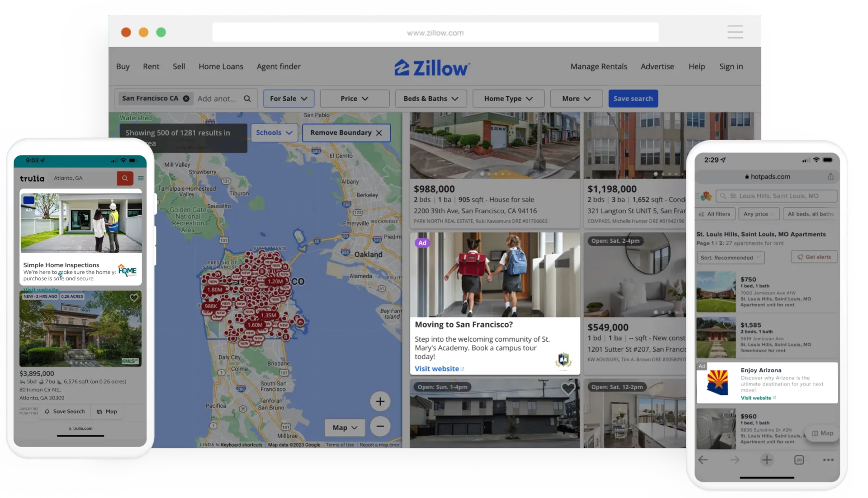Click the 988K price marker on map
The image size is (868, 498).
pos(211,306)
